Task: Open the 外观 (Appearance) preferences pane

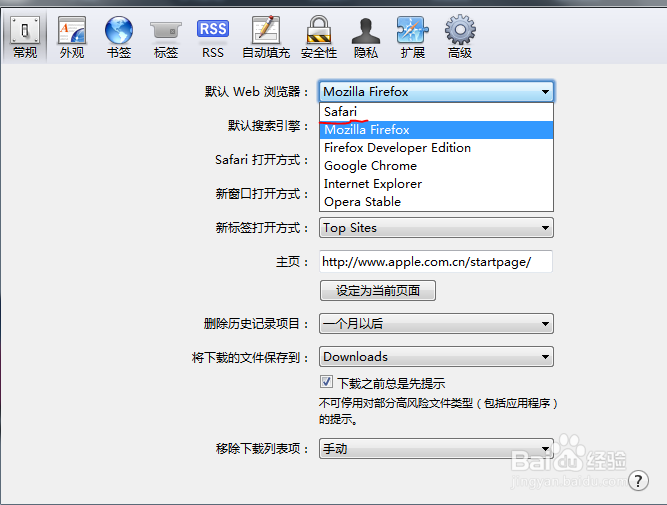Action: [x=72, y=37]
